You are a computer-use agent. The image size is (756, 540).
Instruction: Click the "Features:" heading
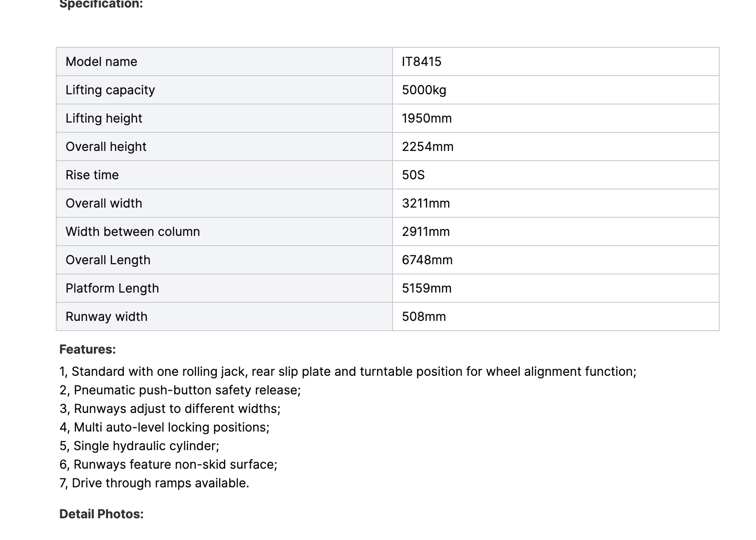tap(88, 349)
